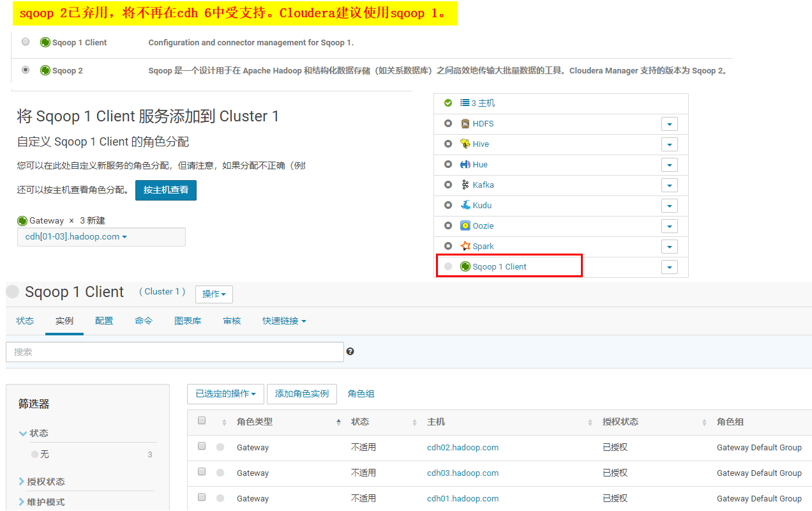Switch to the 实例 tab
The height and width of the screenshot is (511, 812).
[64, 321]
